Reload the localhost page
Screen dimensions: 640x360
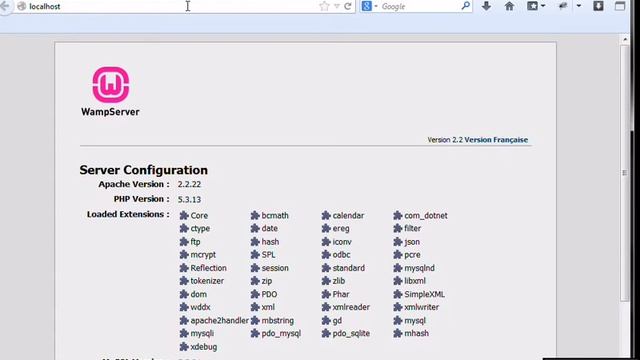coord(348,6)
